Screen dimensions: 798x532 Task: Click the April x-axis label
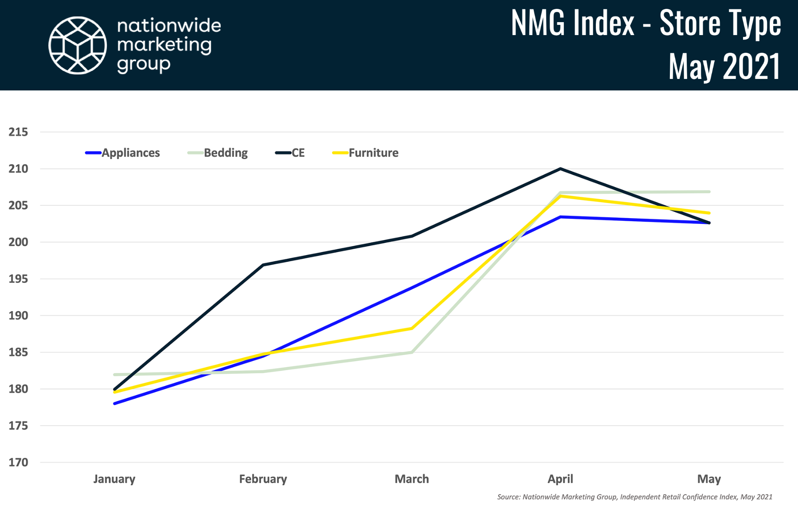pos(560,479)
